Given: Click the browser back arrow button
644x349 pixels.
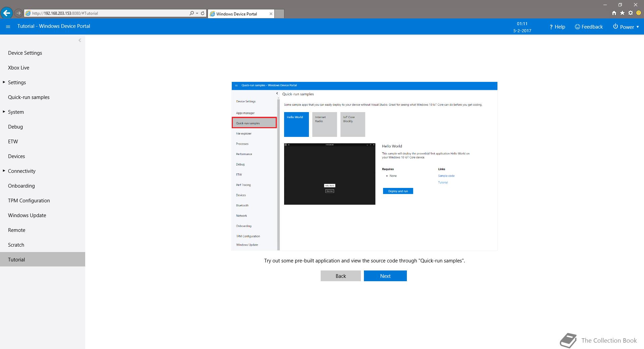Looking at the screenshot, I should (7, 13).
